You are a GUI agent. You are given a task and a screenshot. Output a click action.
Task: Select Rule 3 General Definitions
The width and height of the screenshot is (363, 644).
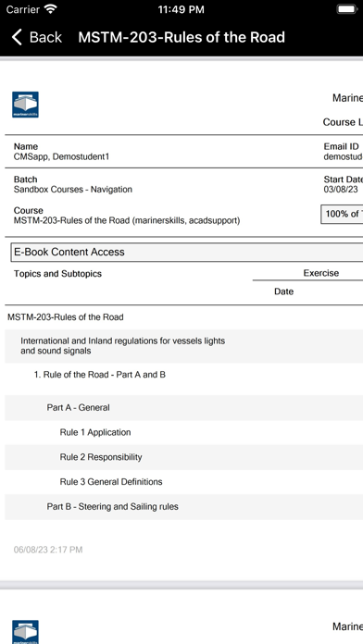tap(183, 482)
